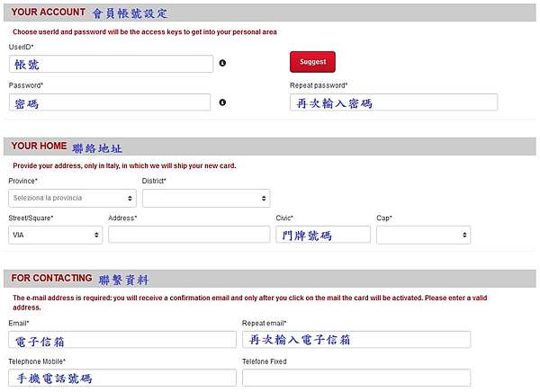Click the YOUR ACCOUNT section heading

(x=49, y=12)
